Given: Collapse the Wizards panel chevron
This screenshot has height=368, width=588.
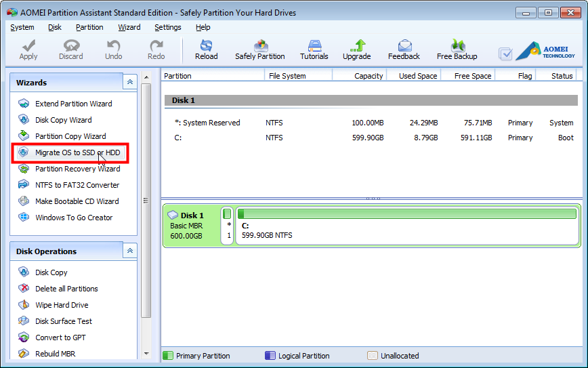Looking at the screenshot, I should [x=130, y=82].
